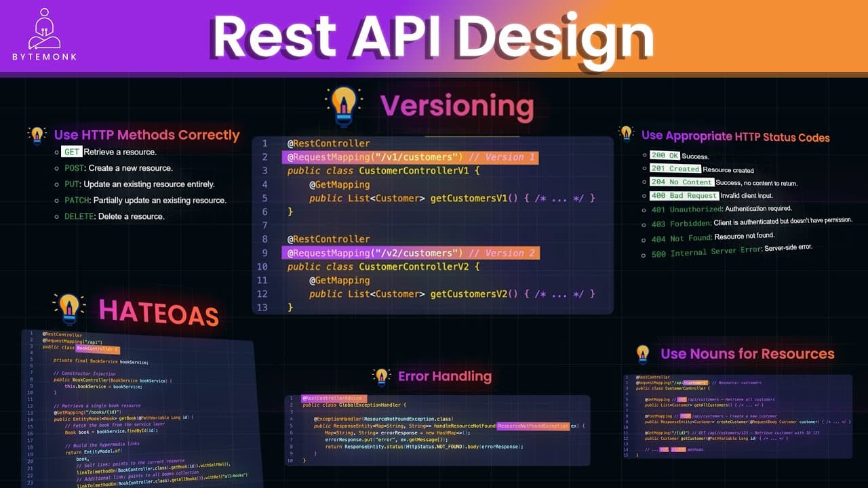This screenshot has width=868, height=488.
Task: Click the lightbulb beside Use HTTP Methods Correctly
Action: pos(37,135)
